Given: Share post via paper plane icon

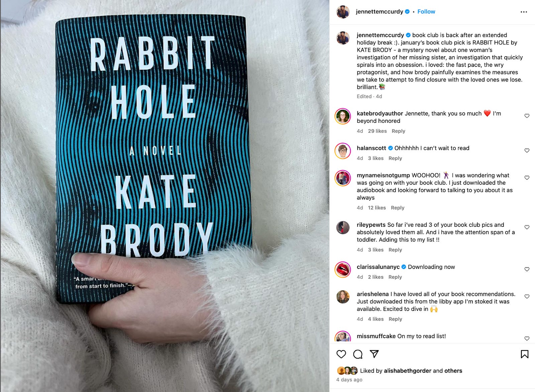Looking at the screenshot, I should 374,354.
